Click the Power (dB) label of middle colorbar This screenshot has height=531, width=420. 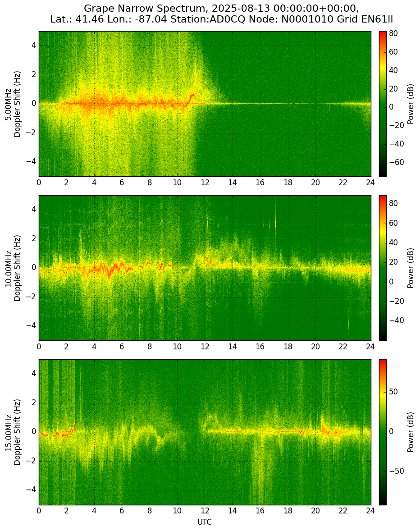411,268
